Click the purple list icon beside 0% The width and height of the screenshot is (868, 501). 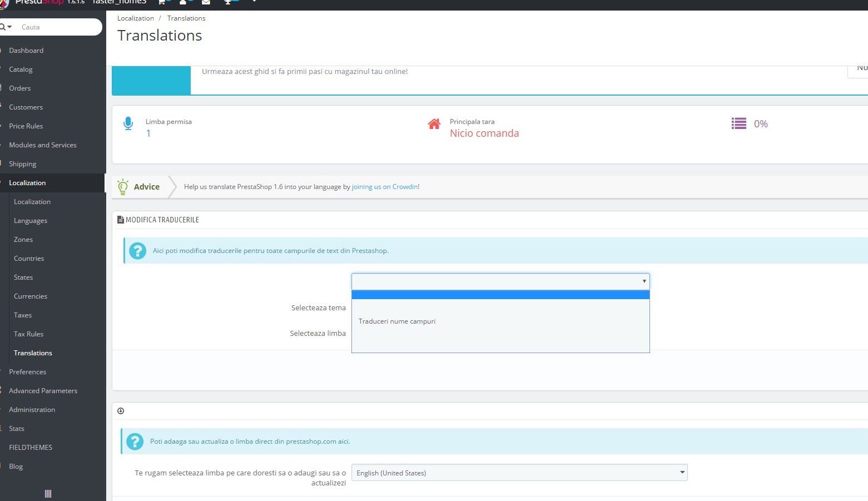coord(739,123)
